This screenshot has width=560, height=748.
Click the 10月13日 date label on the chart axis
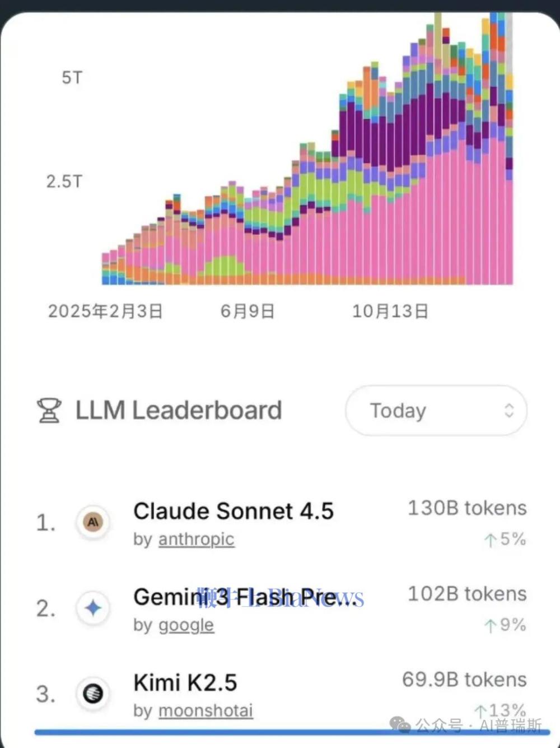(x=390, y=312)
